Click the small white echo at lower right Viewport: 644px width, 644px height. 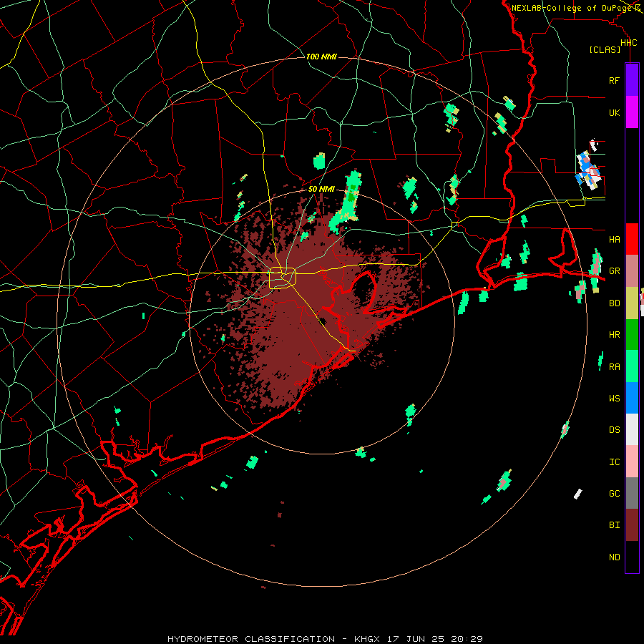pos(578,494)
